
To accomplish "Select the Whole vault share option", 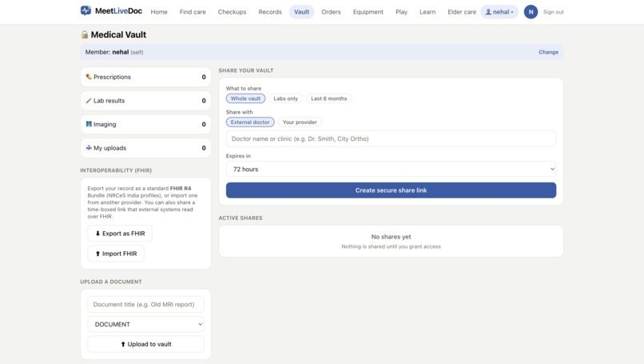I will (x=245, y=98).
